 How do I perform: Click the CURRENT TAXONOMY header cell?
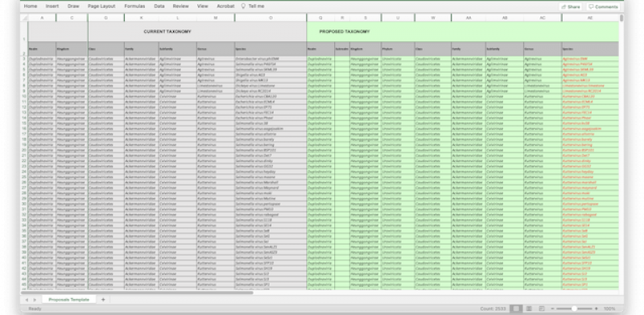click(x=167, y=31)
